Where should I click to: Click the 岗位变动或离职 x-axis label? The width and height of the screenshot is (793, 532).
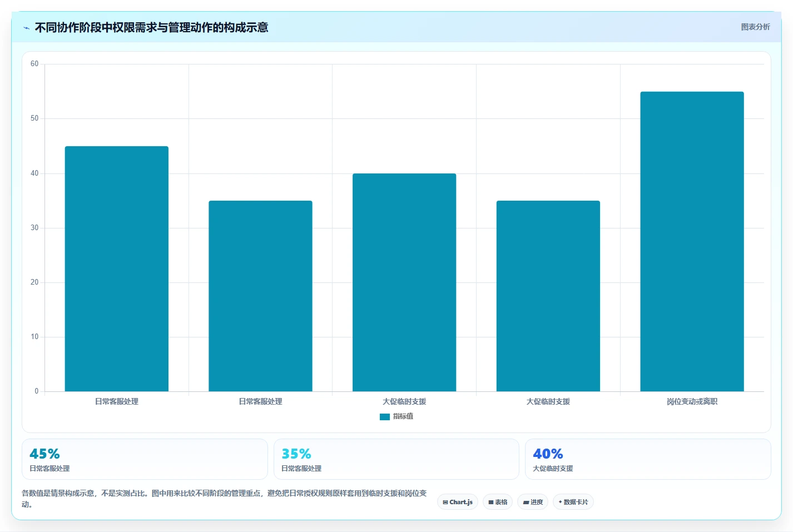click(x=692, y=401)
